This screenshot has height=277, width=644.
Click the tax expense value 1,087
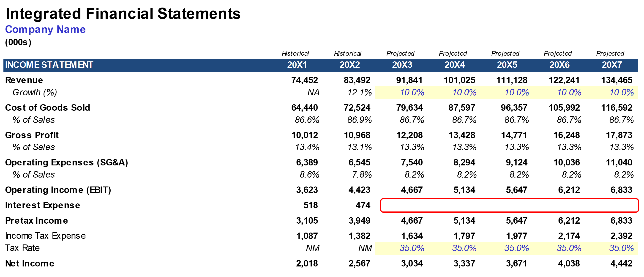307,236
